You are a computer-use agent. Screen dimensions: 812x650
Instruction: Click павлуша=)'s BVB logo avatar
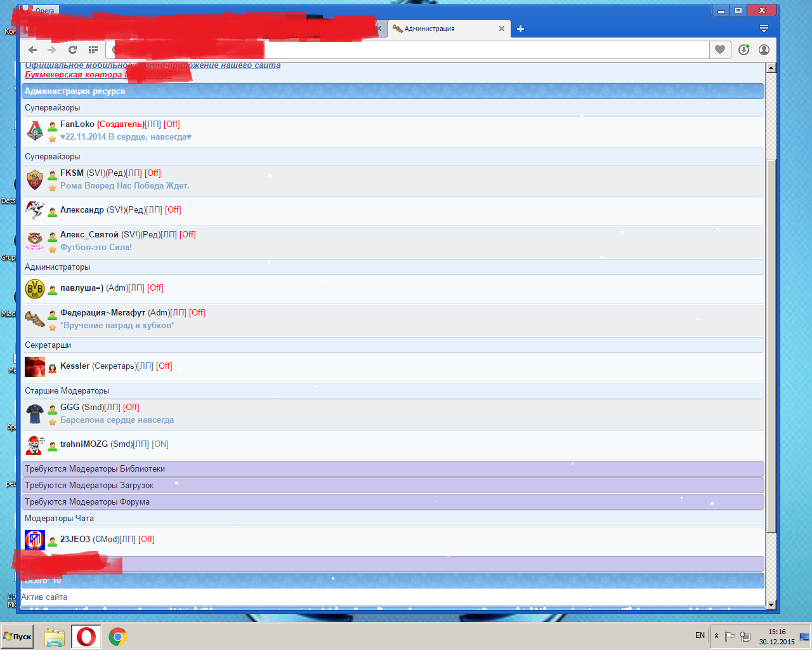point(35,289)
